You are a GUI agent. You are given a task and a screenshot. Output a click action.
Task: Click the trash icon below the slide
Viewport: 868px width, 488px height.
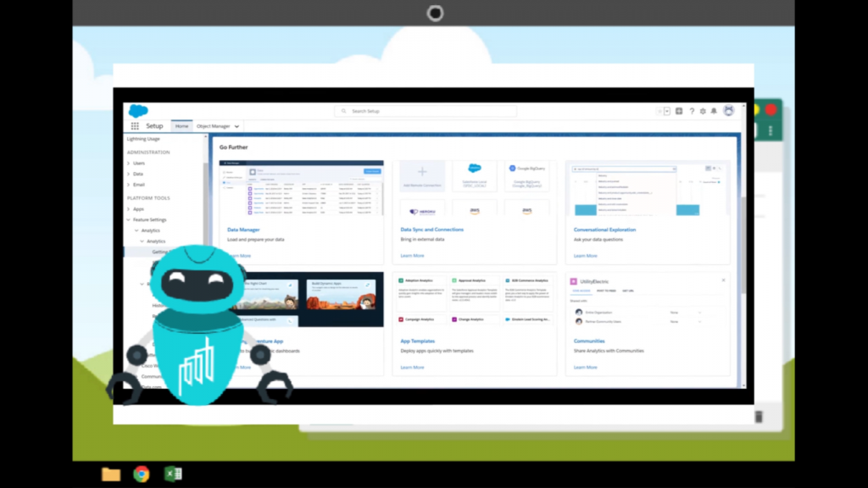759,417
